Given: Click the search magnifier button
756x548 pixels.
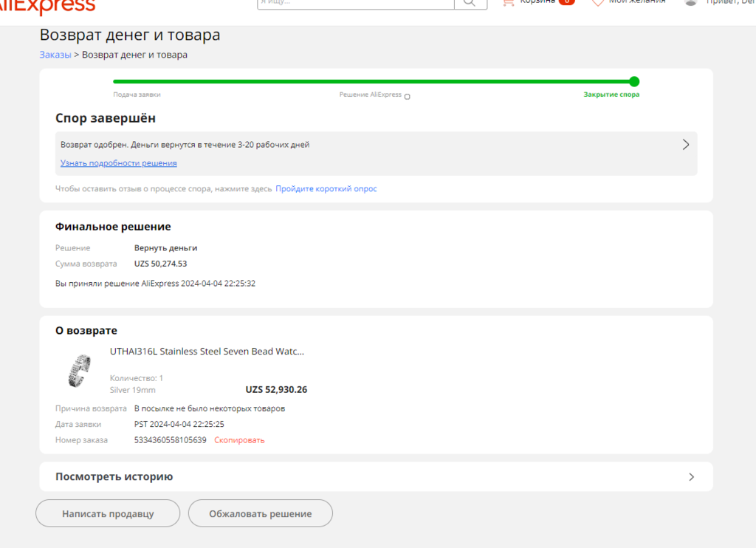Looking at the screenshot, I should point(470,3).
